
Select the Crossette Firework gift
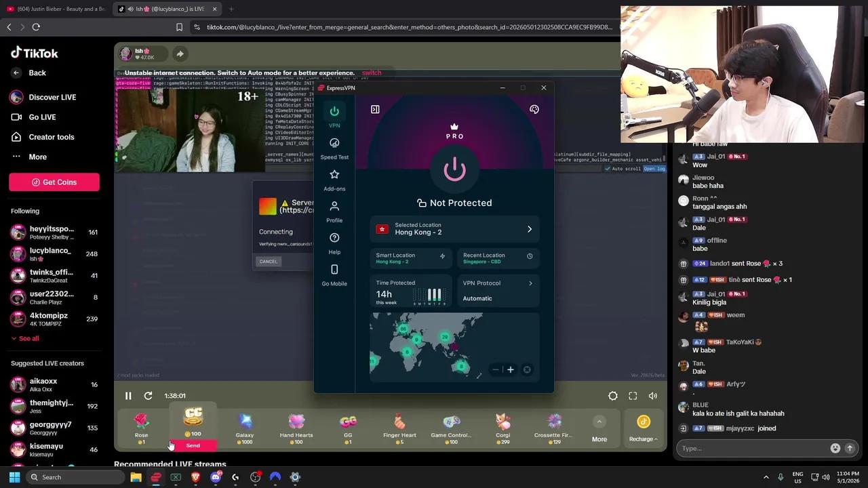[x=554, y=428]
